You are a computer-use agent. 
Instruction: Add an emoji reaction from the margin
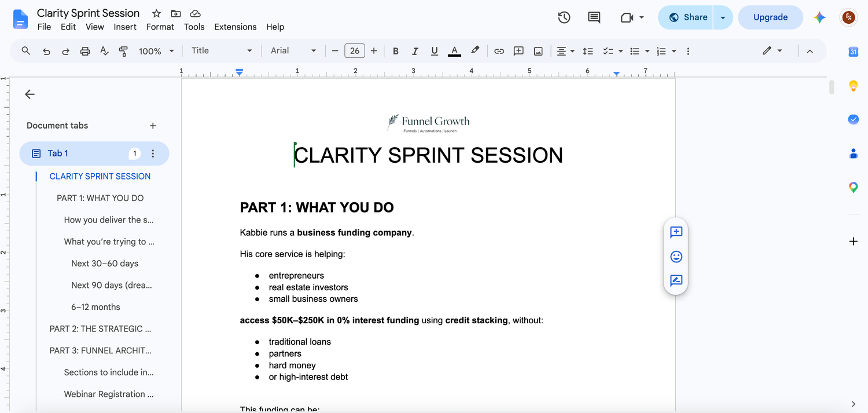(x=676, y=257)
